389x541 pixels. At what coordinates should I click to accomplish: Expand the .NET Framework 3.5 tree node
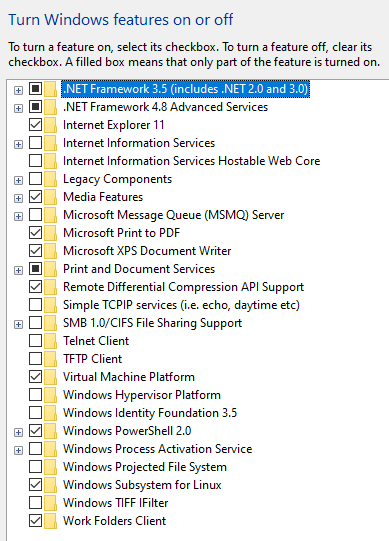(18, 90)
